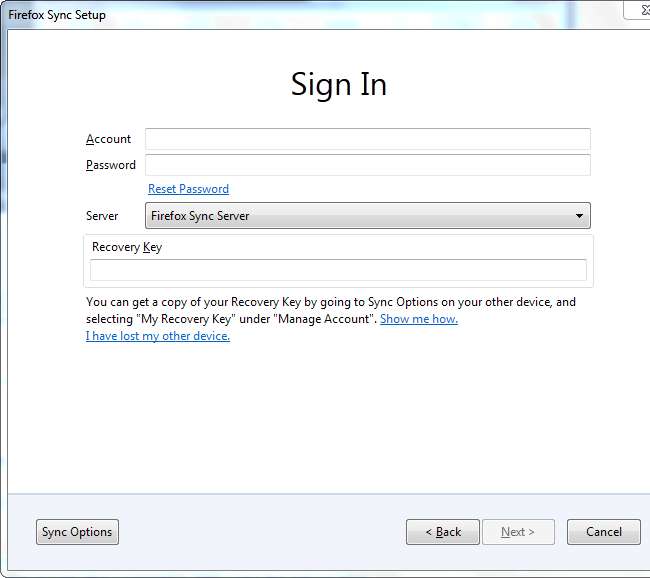Click the 'Recovery Key' label
This screenshot has height=578, width=650.
pyautogui.click(x=127, y=247)
